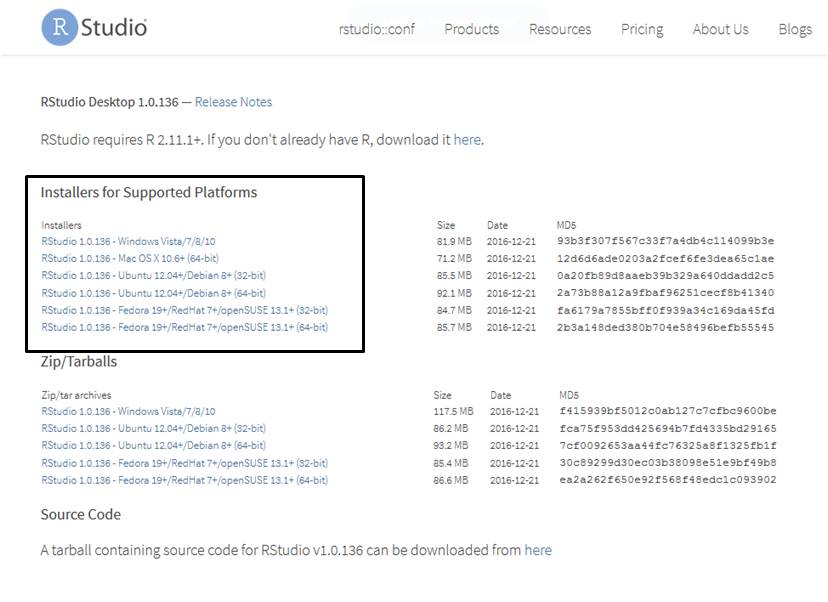Click the 117.5 MB size value

tap(453, 411)
